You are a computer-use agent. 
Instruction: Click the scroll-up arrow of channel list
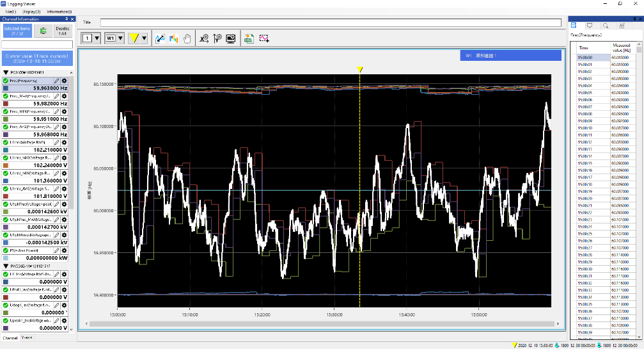click(71, 73)
